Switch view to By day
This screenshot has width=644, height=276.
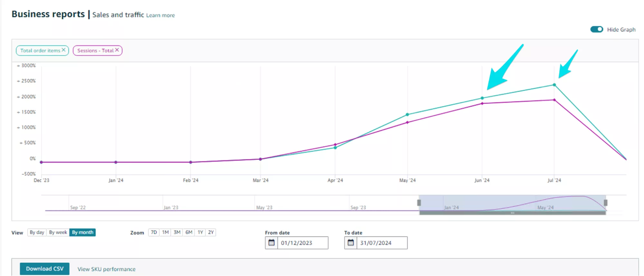tap(37, 232)
